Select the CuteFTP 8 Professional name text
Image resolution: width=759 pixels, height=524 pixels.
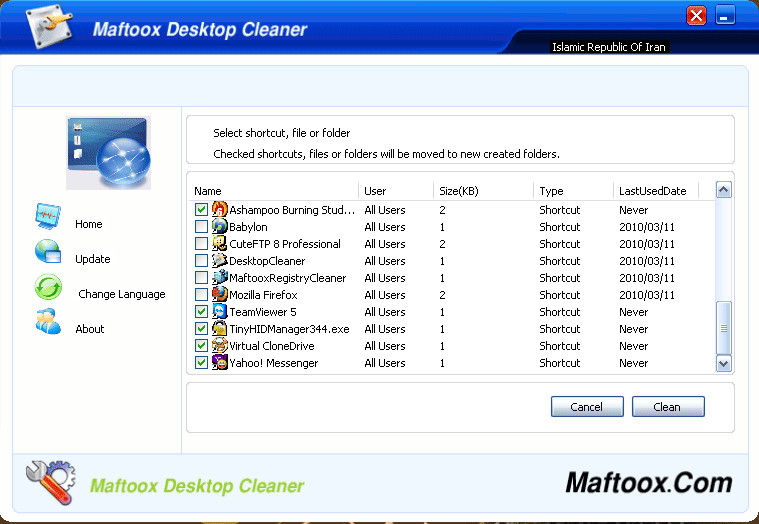click(285, 244)
